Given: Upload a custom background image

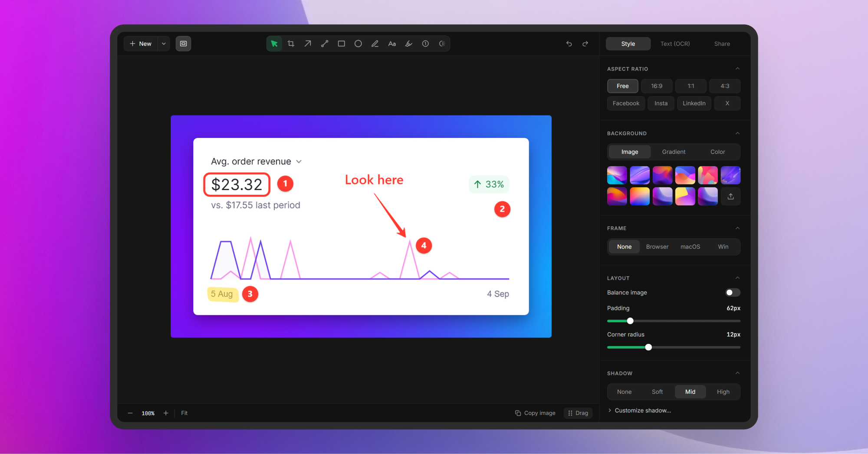Looking at the screenshot, I should [x=731, y=196].
